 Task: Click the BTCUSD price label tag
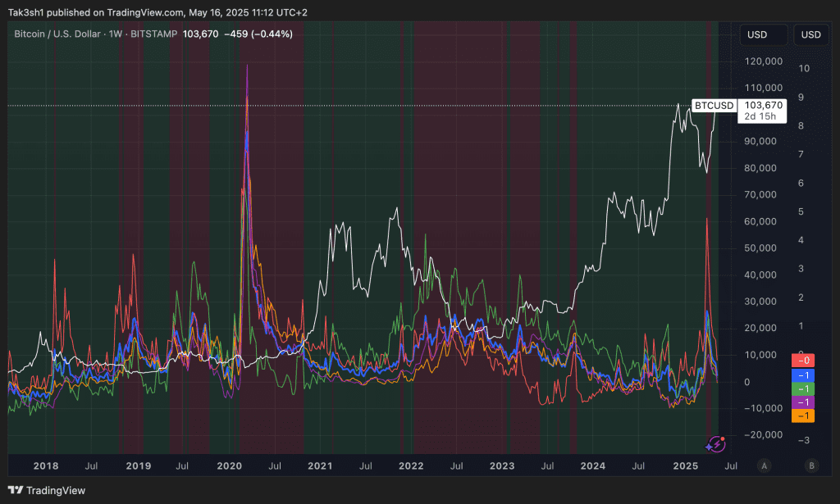point(714,106)
